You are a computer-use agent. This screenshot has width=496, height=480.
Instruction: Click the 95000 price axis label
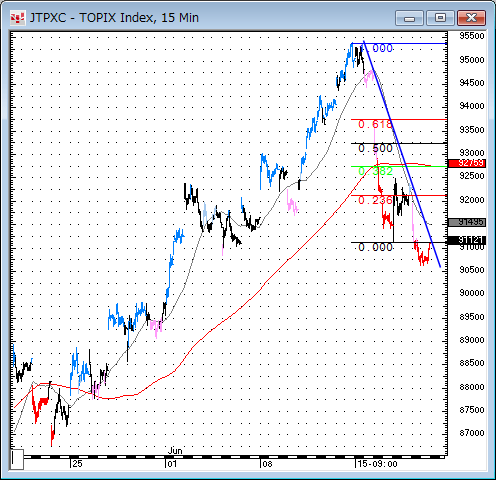[x=472, y=60]
